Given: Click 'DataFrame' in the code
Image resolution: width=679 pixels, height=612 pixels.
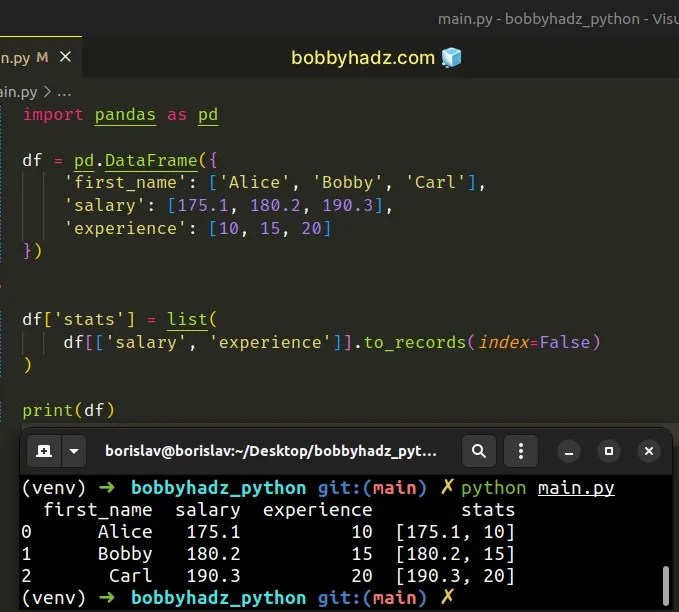Looking at the screenshot, I should (x=151, y=161).
